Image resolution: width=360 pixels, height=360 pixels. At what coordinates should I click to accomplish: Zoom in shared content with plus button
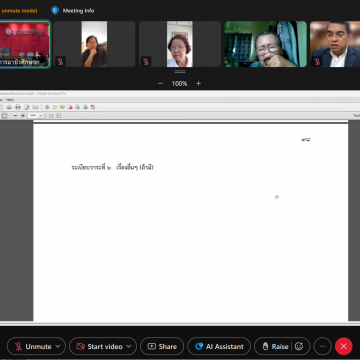click(x=198, y=83)
